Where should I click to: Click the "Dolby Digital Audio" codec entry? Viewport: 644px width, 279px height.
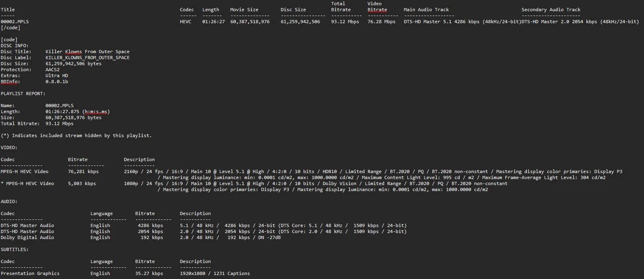pyautogui.click(x=27, y=237)
